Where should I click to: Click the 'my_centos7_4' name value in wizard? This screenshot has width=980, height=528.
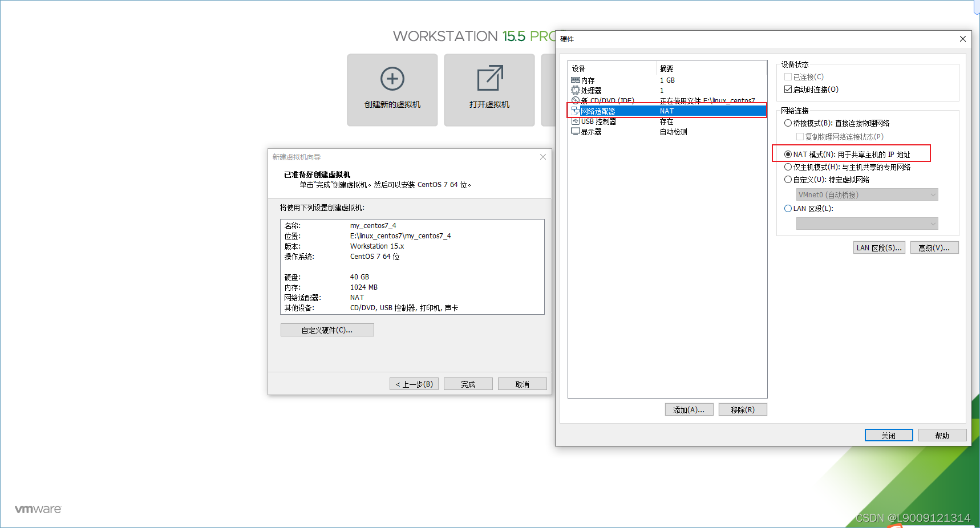pyautogui.click(x=373, y=226)
